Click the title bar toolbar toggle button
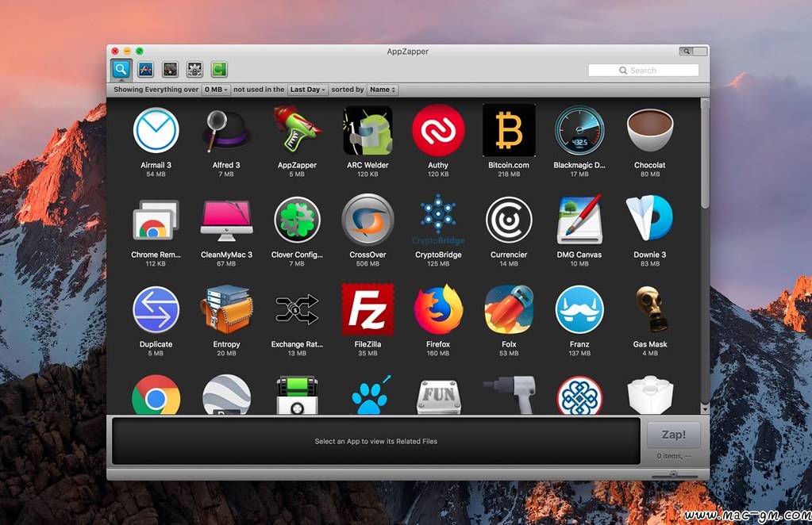This screenshot has width=812, height=525. pyautogui.click(x=693, y=52)
